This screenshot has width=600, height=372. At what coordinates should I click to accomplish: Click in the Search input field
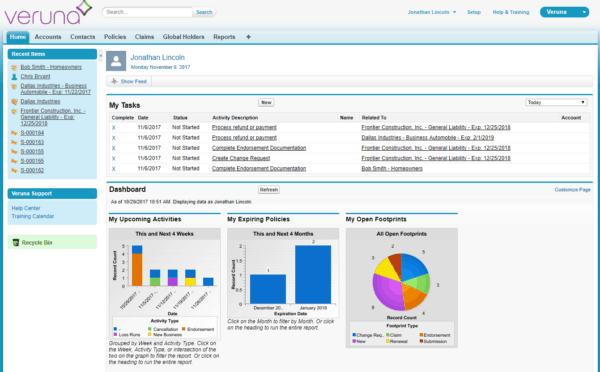tap(147, 12)
